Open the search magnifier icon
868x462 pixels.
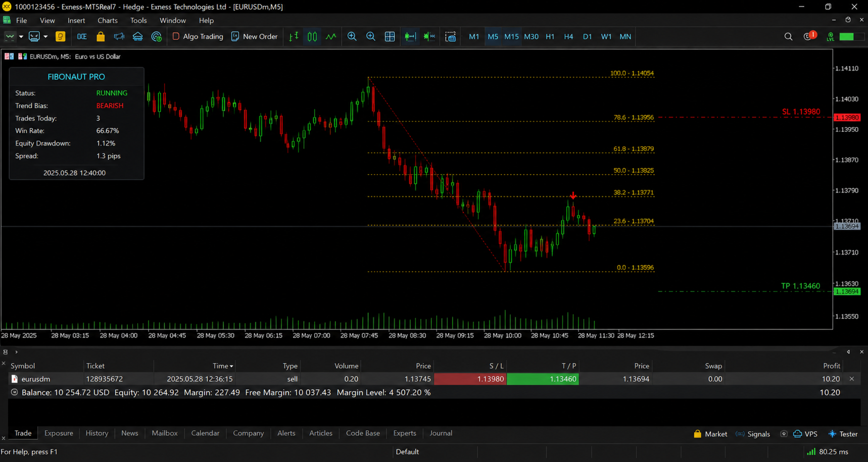coord(788,36)
